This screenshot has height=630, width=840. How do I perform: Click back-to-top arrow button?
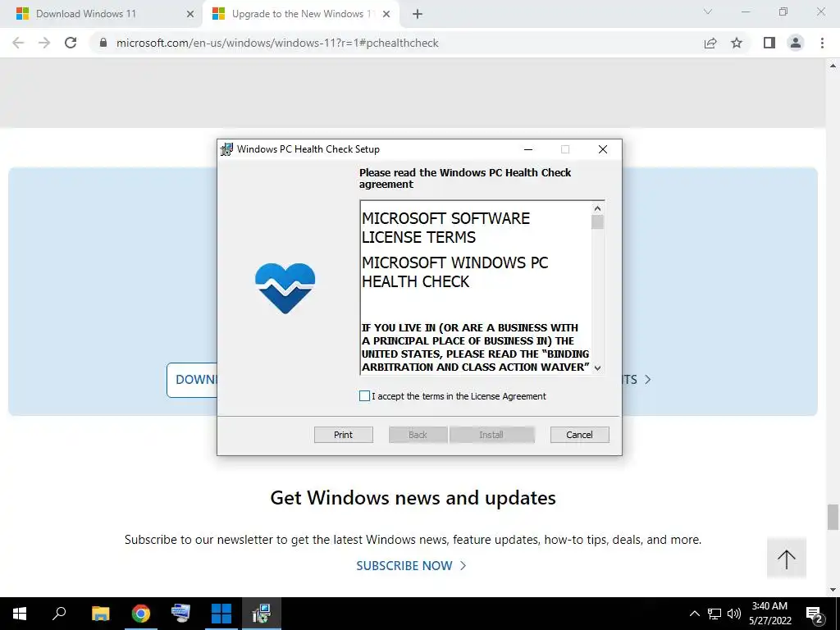tap(787, 559)
